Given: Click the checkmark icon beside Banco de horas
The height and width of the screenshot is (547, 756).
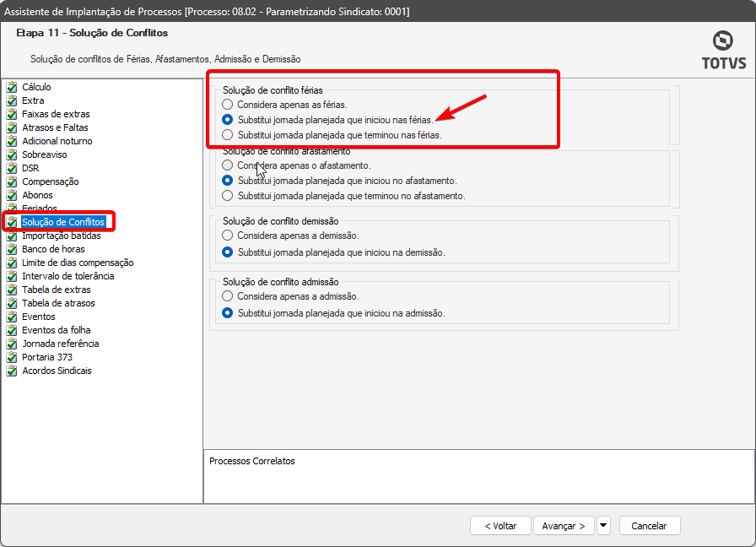Looking at the screenshot, I should [12, 249].
